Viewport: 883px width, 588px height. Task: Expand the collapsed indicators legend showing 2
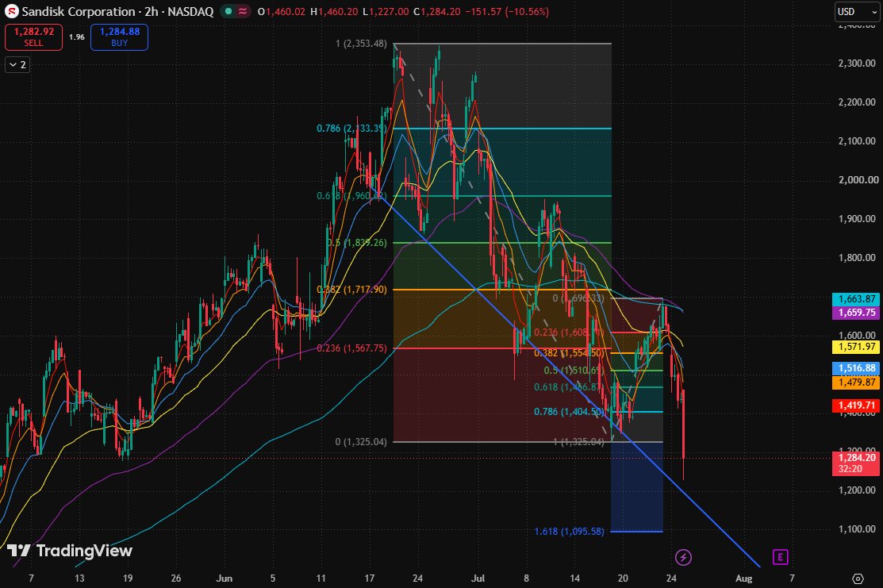(17, 65)
